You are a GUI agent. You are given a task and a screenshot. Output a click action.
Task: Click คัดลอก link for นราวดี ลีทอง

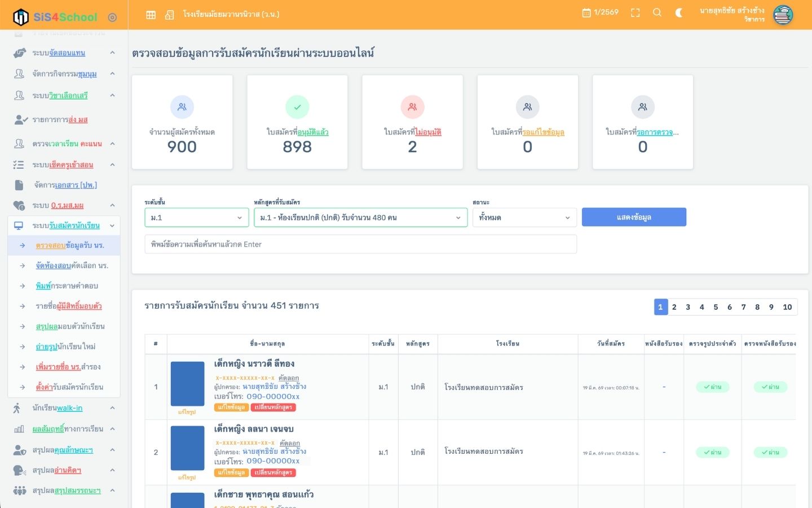coord(289,378)
